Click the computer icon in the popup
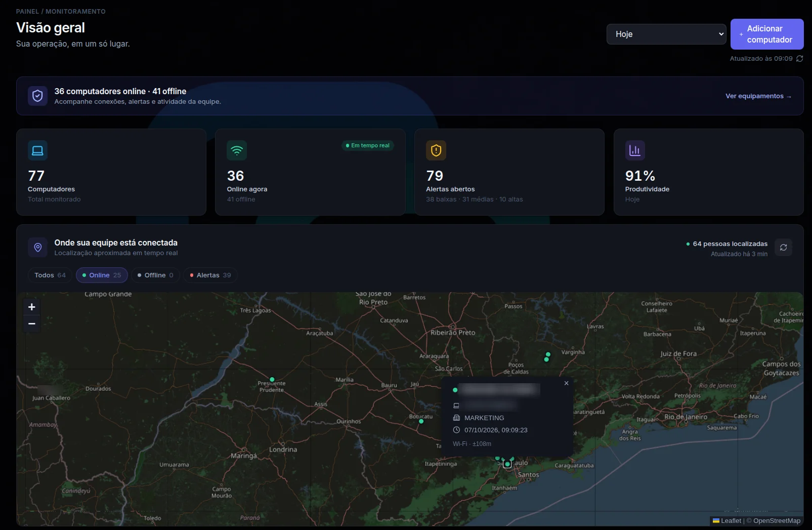The width and height of the screenshot is (812, 530). [456, 405]
